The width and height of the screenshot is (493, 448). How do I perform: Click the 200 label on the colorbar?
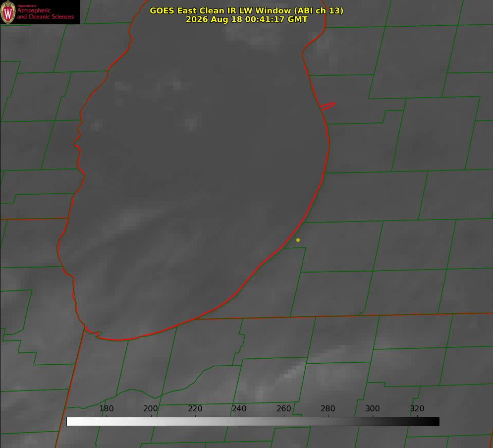point(151,408)
